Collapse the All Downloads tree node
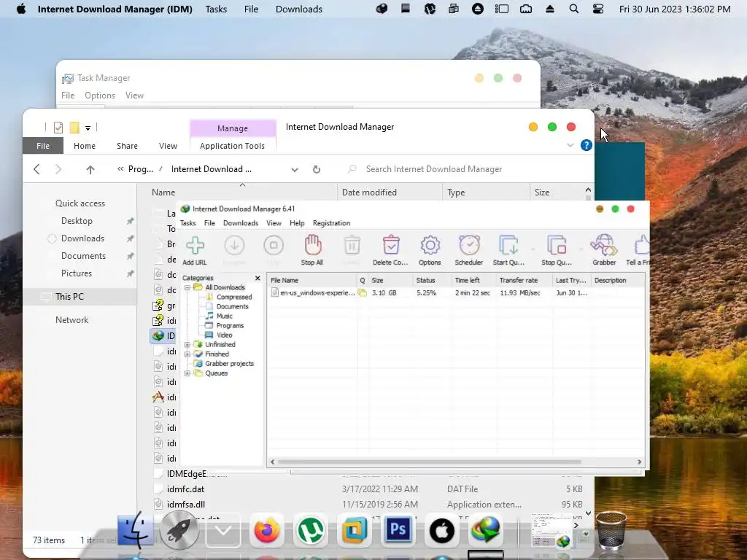 (187, 287)
